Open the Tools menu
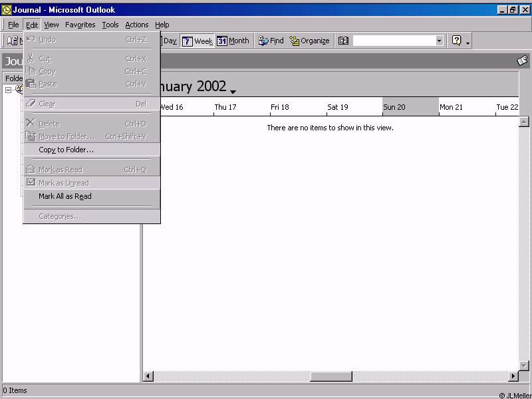Viewport: 532px width, 399px height. pyautogui.click(x=110, y=25)
